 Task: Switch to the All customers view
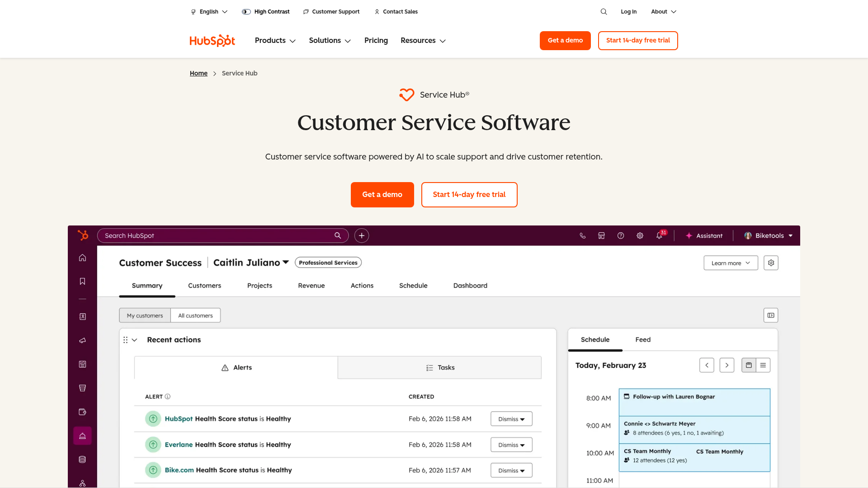[x=195, y=315]
